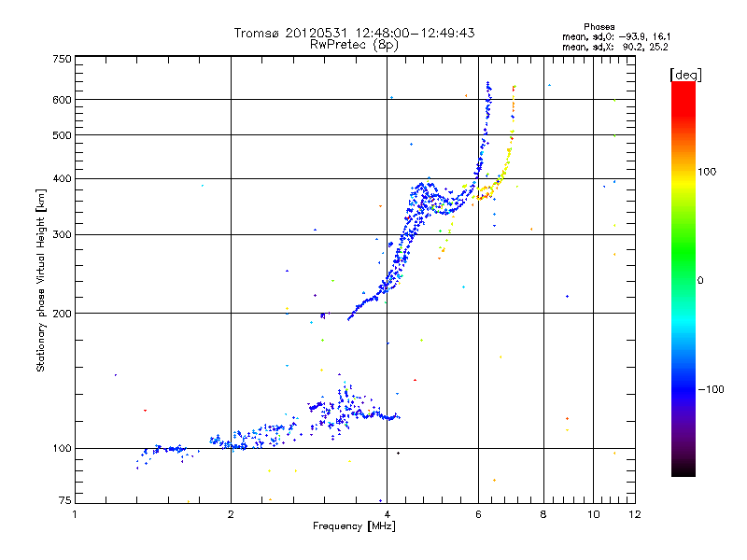Viewport: 747px width, 560px height.
Task: Select the 'mean, sd,O: -93.9, 16.1' line
Action: 616,36
